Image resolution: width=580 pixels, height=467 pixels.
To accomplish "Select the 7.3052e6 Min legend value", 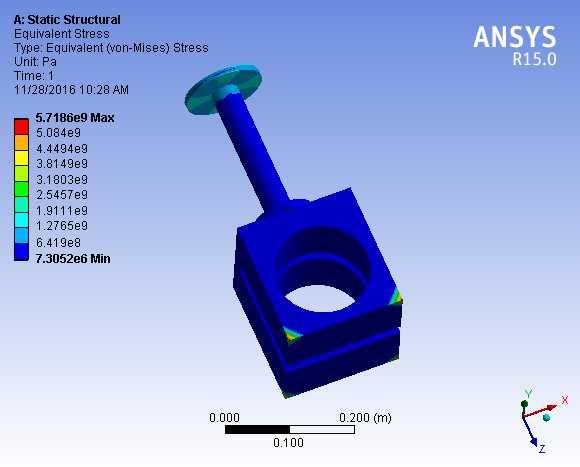I will pos(73,259).
